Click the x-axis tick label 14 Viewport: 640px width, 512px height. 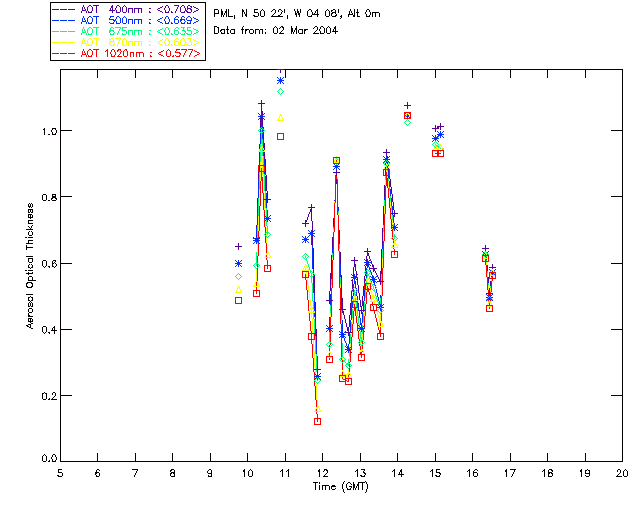(x=398, y=473)
